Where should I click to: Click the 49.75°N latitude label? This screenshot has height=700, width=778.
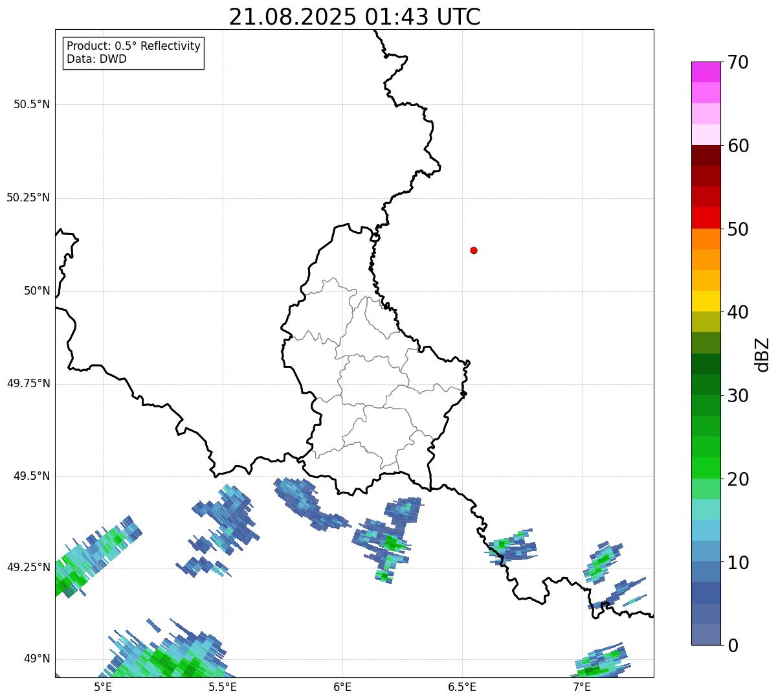click(28, 383)
